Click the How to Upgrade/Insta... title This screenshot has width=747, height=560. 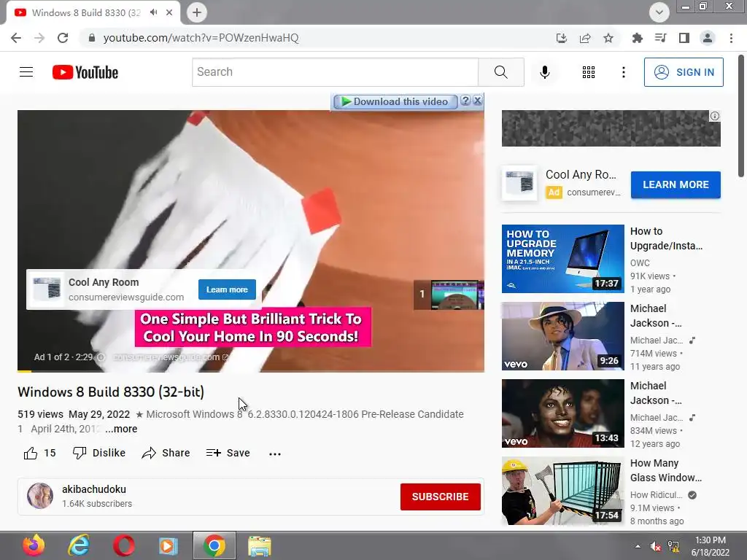click(x=666, y=238)
